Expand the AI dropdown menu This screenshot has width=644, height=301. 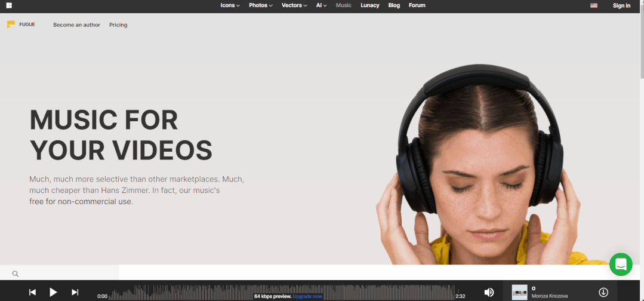click(321, 5)
